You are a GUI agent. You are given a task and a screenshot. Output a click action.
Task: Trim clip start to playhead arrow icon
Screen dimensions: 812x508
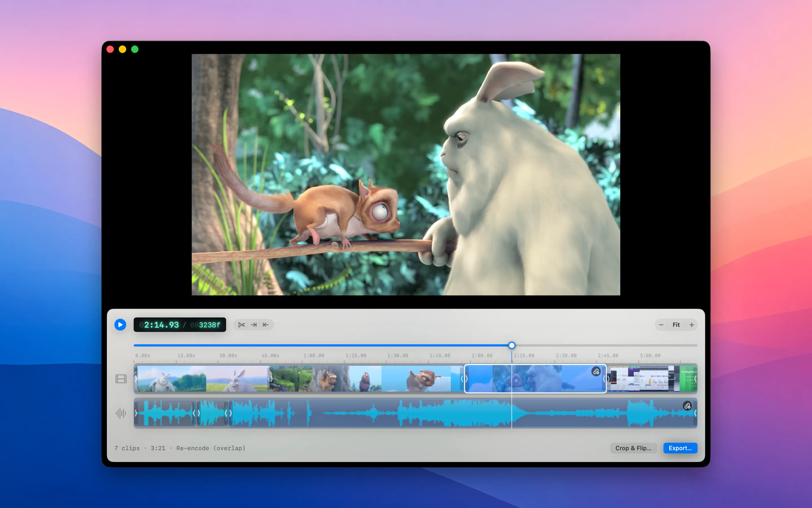pos(266,325)
